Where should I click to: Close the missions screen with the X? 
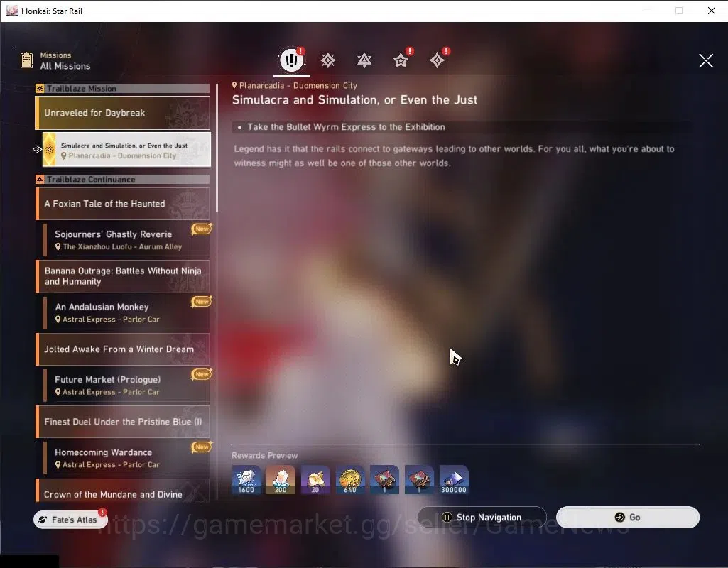point(706,60)
